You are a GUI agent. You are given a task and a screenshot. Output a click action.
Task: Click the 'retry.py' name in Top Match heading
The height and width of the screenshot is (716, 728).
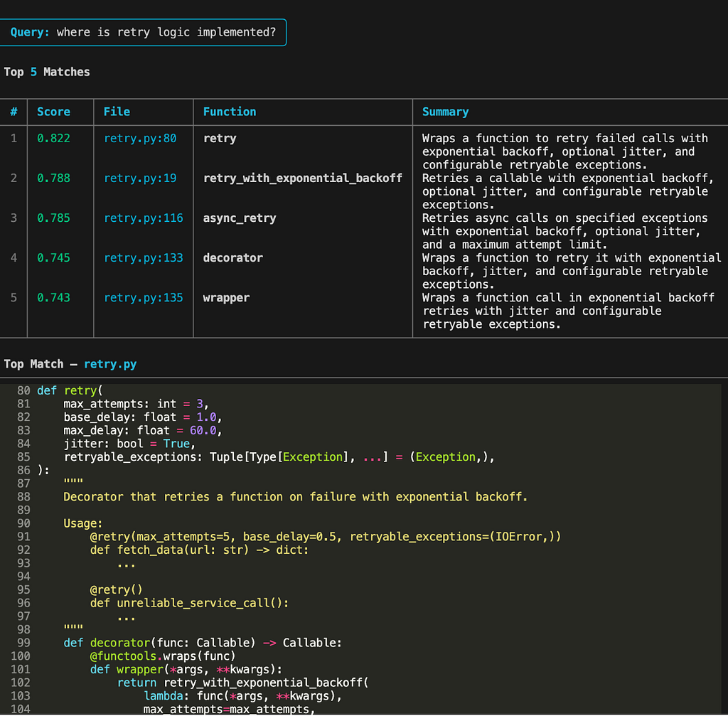110,365
